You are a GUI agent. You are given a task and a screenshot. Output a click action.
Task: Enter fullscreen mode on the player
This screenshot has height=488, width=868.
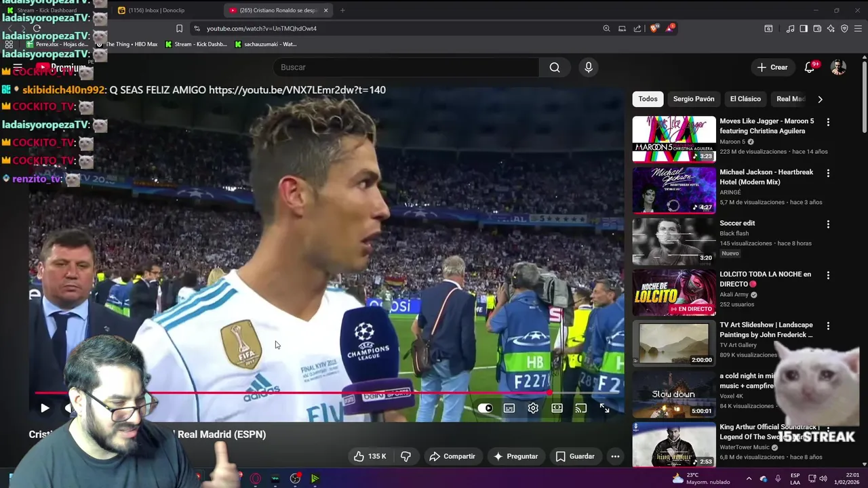coord(604,408)
